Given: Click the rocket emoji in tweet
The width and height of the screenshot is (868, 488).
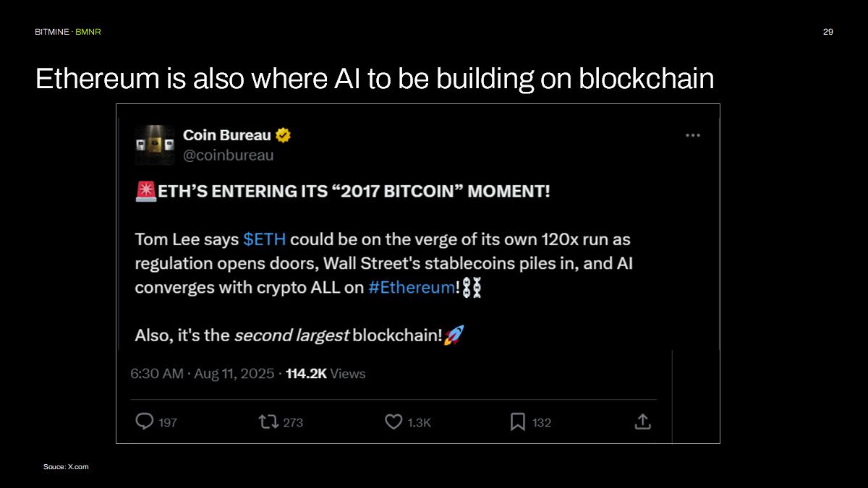Looking at the screenshot, I should (x=454, y=335).
